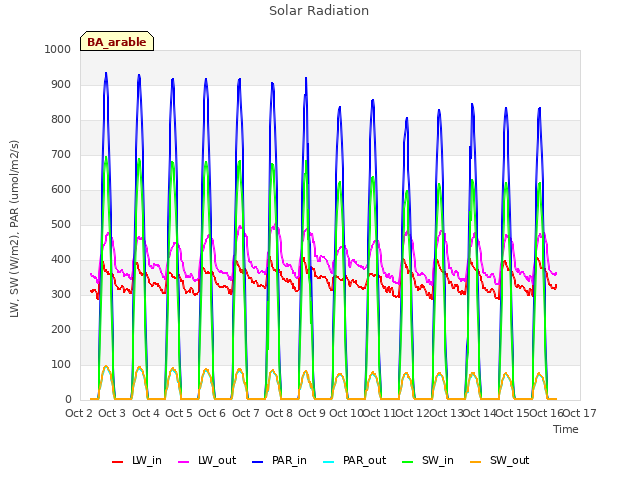The width and height of the screenshot is (640, 480).
Task: Click the Oct 4 x-axis tick label
Action: point(146,413)
